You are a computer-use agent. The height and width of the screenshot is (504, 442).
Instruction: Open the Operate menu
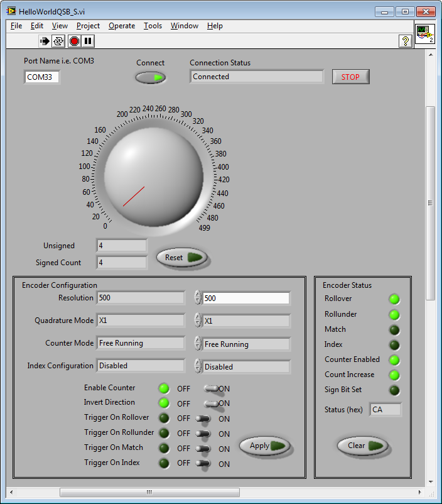(121, 26)
